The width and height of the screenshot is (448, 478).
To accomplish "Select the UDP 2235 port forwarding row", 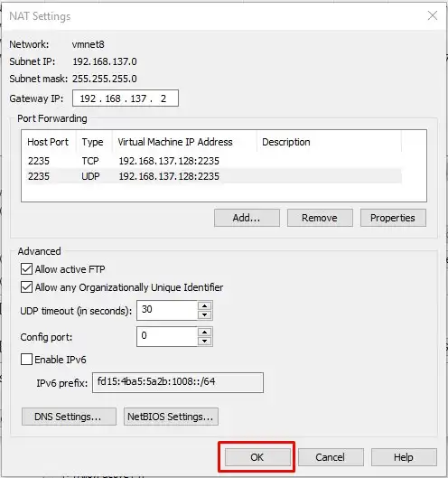I will tap(213, 176).
